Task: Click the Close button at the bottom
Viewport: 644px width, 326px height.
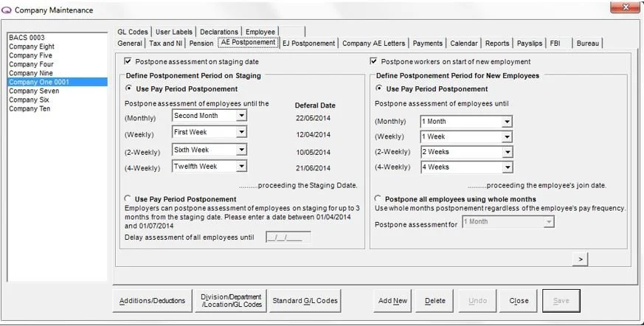Action: pos(519,301)
